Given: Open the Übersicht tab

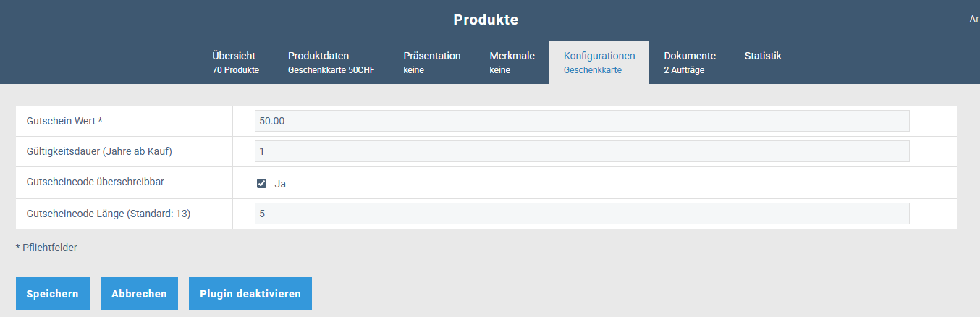Looking at the screenshot, I should (x=235, y=62).
